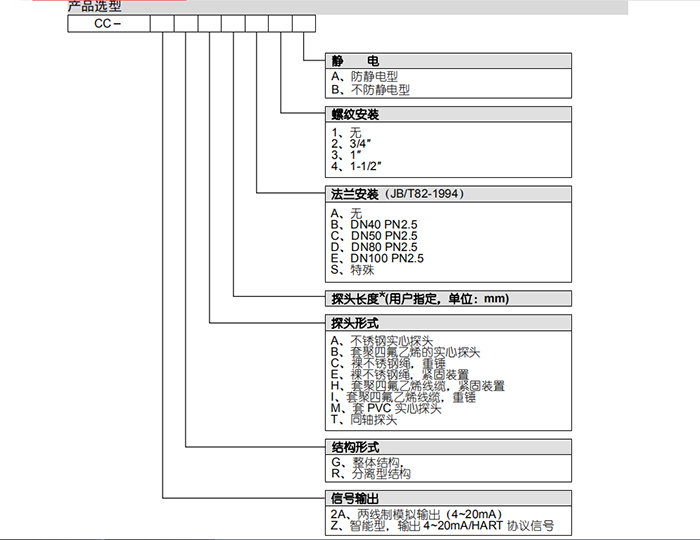The width and height of the screenshot is (700, 540).
Task: Select the 1-1/2″ thread installation option
Action: (x=358, y=165)
